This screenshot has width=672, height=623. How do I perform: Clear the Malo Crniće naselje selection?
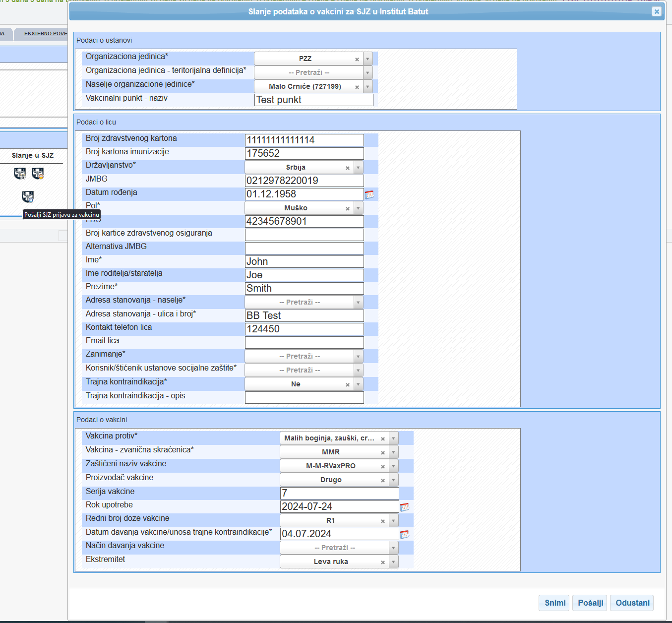357,87
